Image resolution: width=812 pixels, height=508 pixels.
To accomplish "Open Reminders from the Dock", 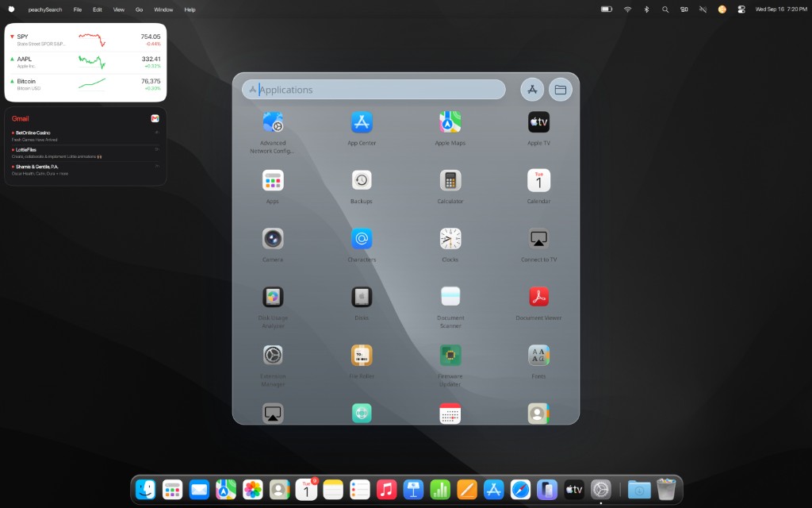I will click(x=360, y=489).
